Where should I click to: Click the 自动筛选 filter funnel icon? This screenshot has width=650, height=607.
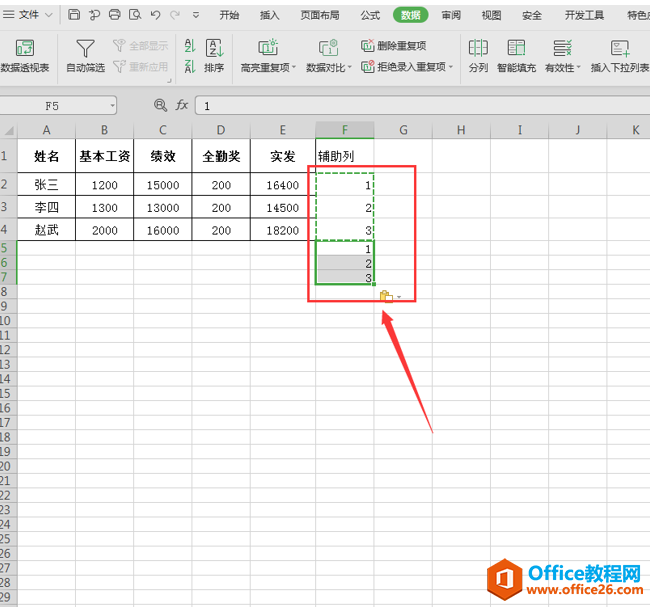pyautogui.click(x=86, y=49)
